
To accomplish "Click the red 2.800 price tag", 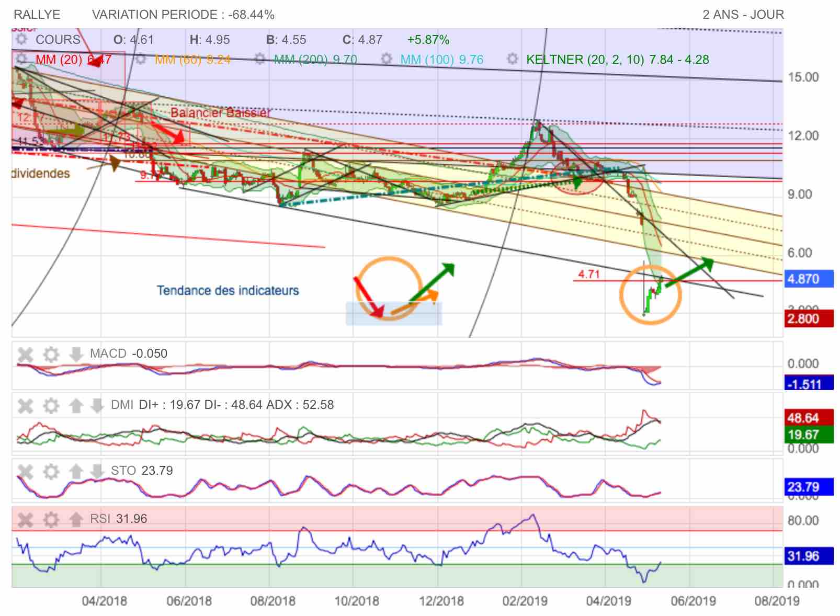I will pos(809,319).
